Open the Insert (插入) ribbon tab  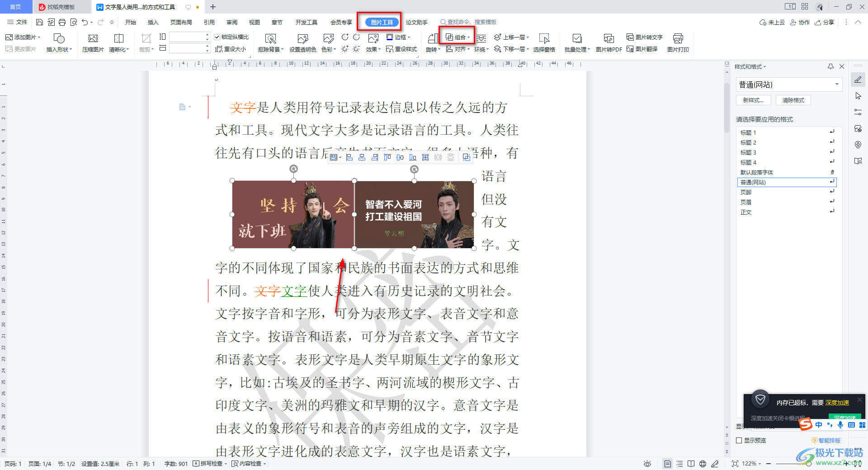coord(153,22)
